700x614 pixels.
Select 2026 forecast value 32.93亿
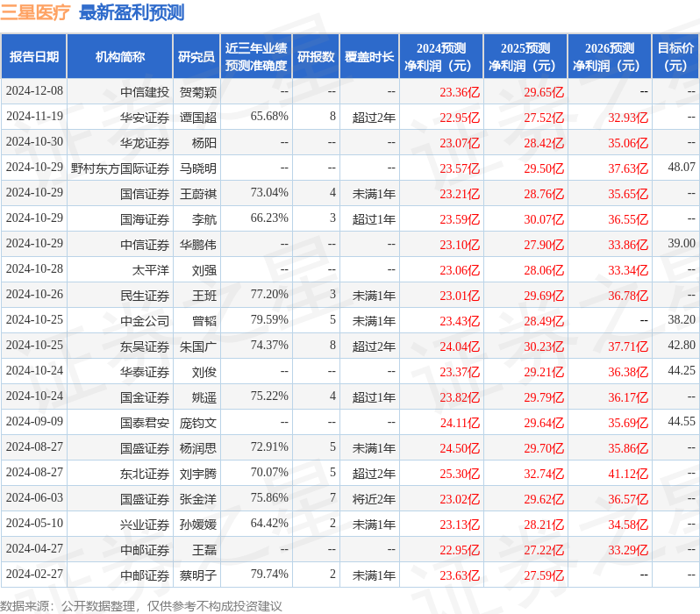[628, 118]
